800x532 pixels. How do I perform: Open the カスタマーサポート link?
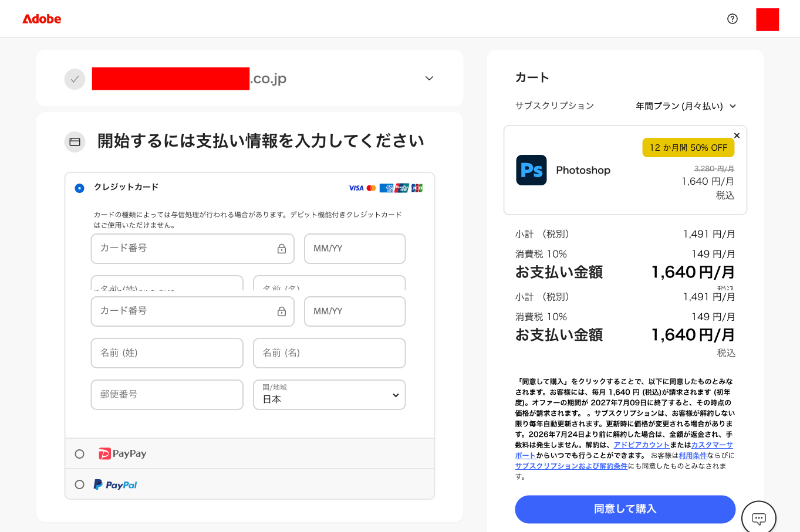(x=712, y=445)
